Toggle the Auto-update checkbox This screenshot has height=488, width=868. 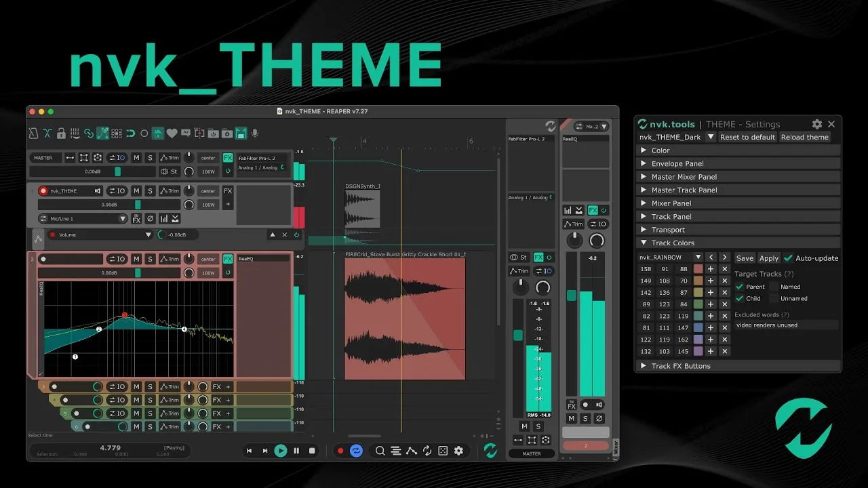(x=788, y=258)
